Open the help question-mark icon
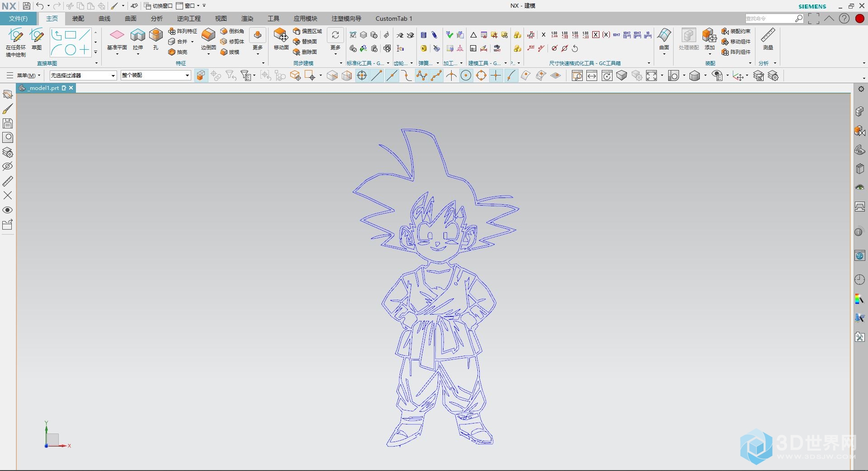Viewport: 868px width, 471px height. coord(844,19)
